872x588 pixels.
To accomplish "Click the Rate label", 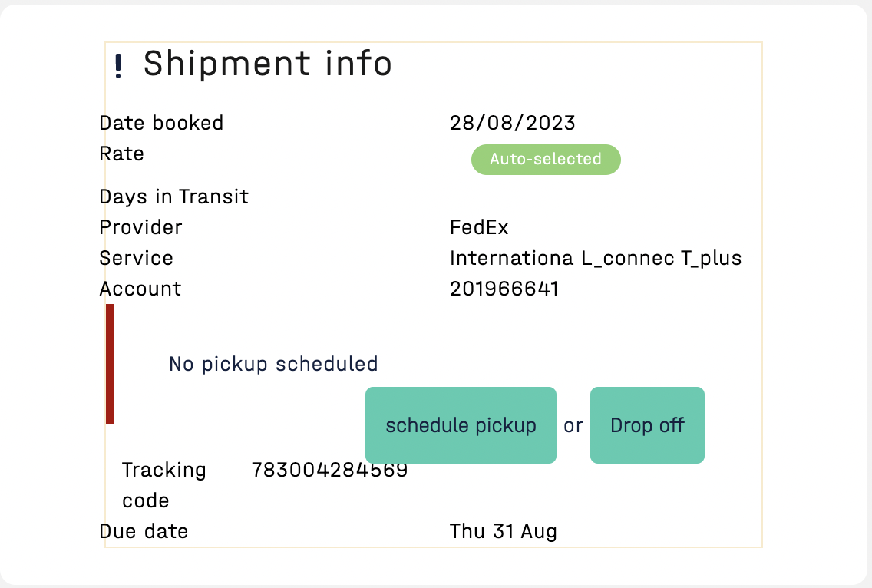I will click(x=121, y=154).
